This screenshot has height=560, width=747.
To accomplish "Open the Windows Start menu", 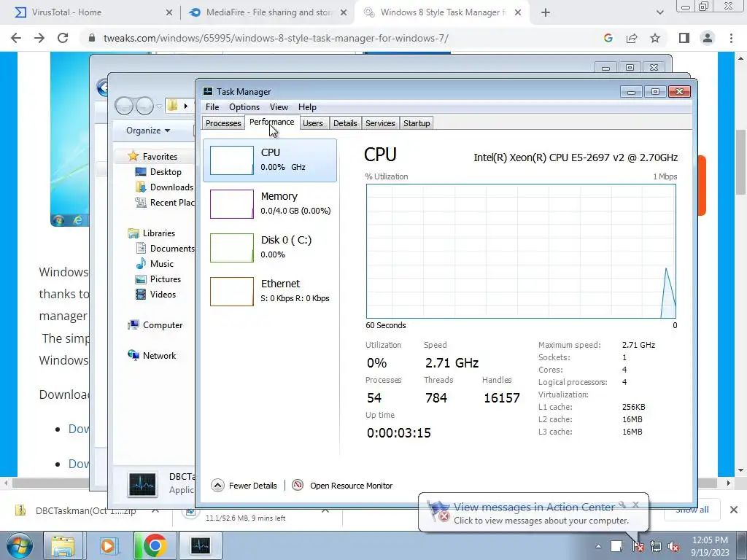I will click(19, 545).
